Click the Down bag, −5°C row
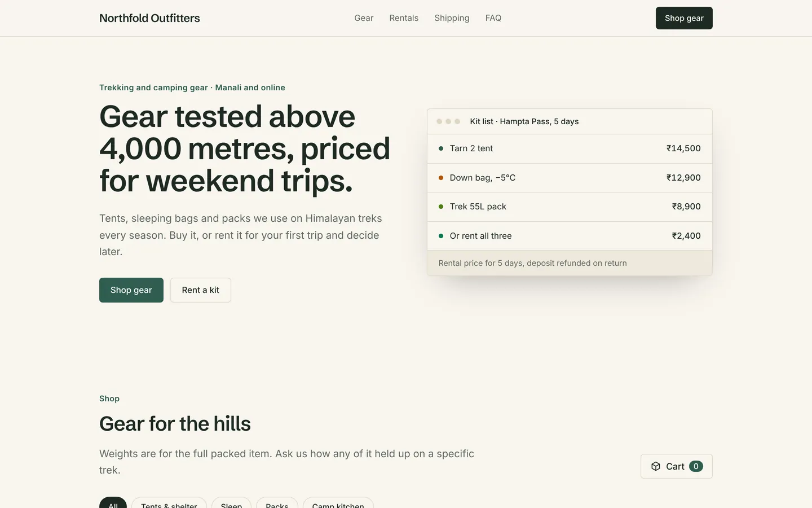This screenshot has height=508, width=812. point(570,178)
